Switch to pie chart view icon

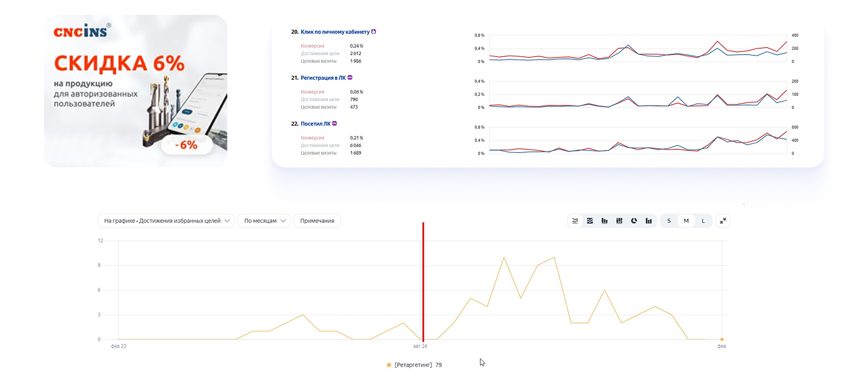click(x=634, y=221)
